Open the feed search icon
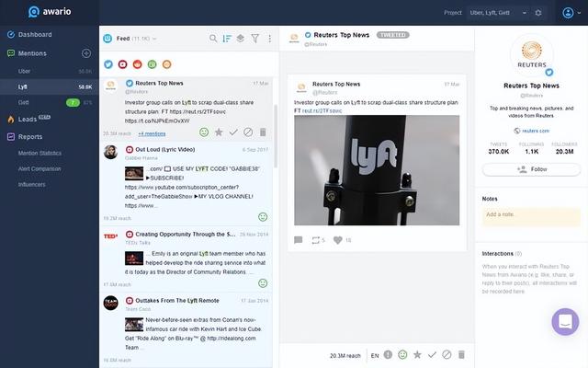This screenshot has height=368, width=588. [x=213, y=39]
